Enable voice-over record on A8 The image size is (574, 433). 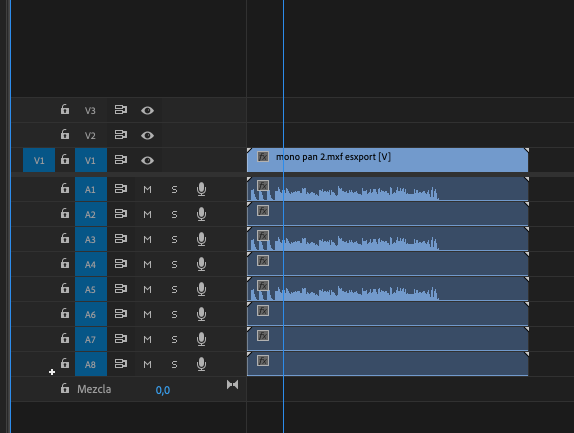(x=201, y=364)
